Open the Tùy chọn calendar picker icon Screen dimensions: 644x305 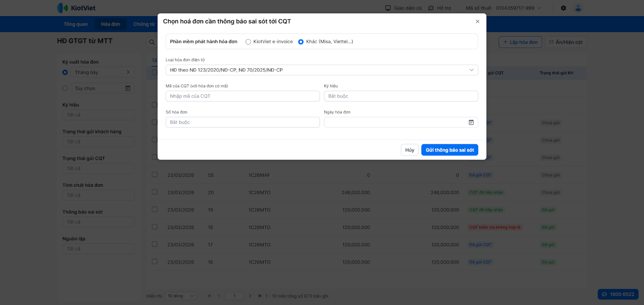coord(128,88)
